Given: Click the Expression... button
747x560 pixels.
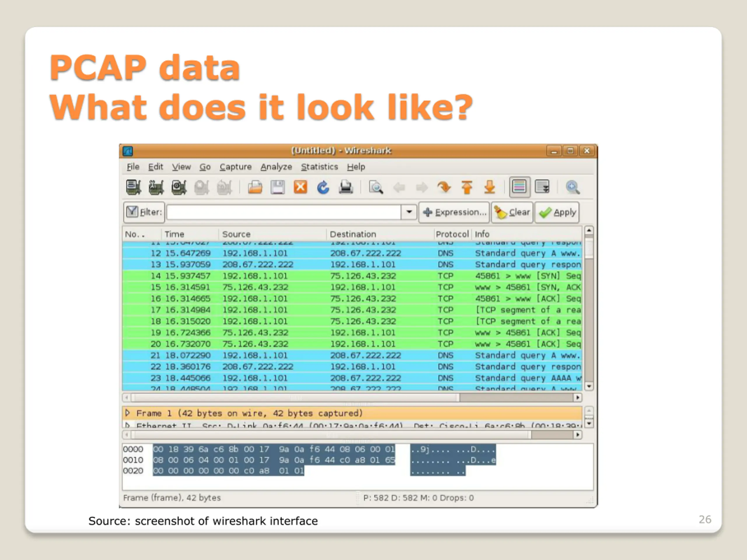Looking at the screenshot, I should 454,212.
